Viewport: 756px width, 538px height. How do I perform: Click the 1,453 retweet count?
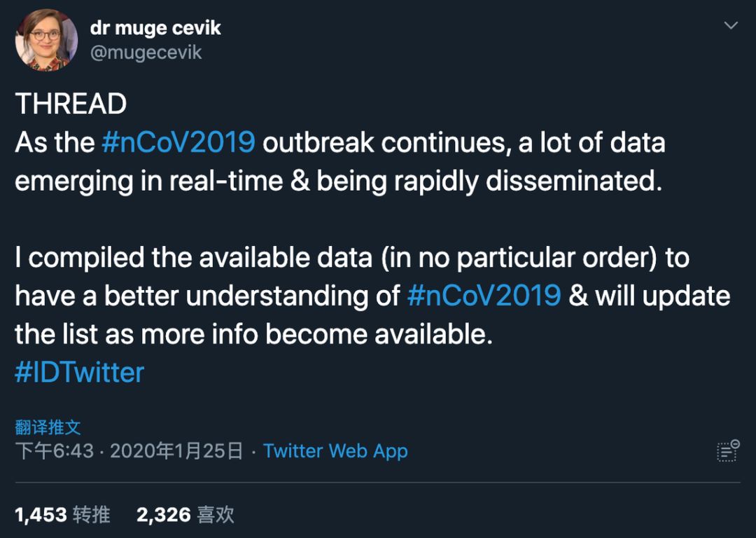(x=41, y=515)
